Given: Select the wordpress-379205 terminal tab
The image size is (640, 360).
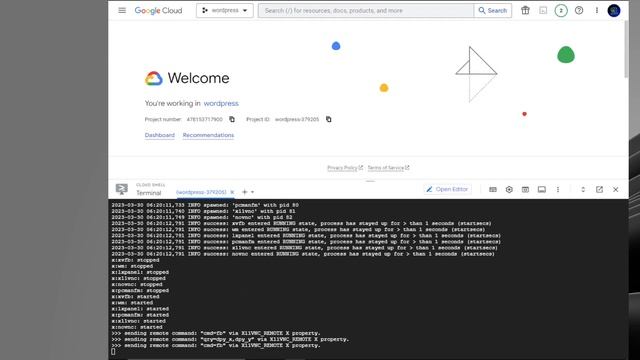Looking at the screenshot, I should (x=201, y=192).
